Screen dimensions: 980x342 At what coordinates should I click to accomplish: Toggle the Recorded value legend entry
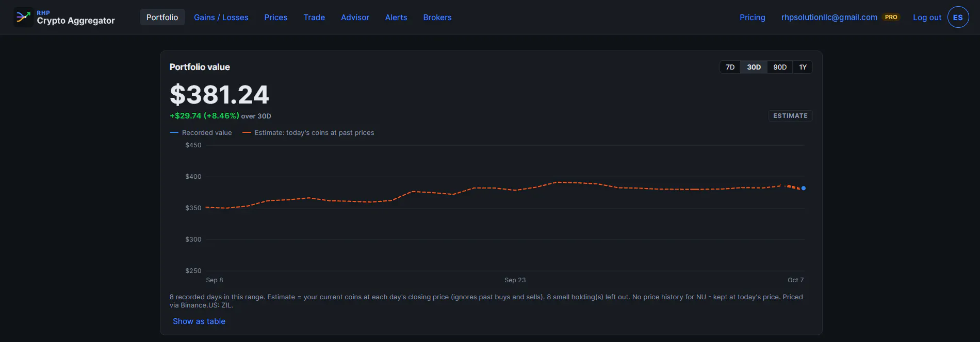pyautogui.click(x=201, y=132)
